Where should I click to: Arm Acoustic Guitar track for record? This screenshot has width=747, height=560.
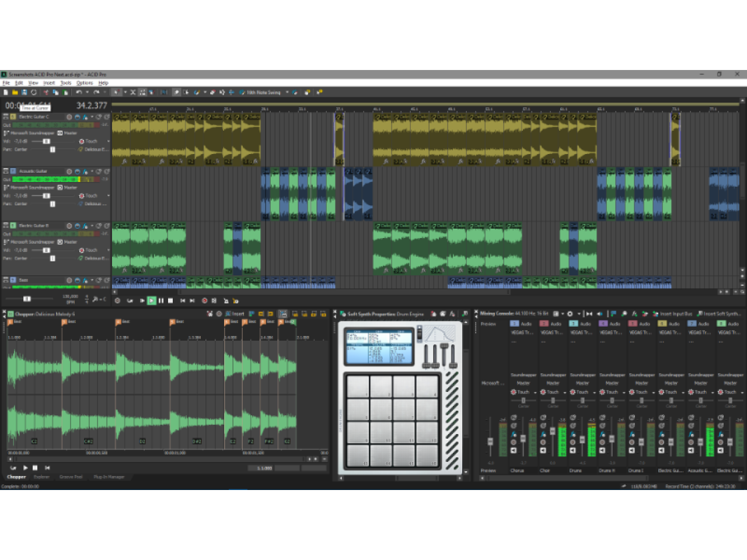69,171
